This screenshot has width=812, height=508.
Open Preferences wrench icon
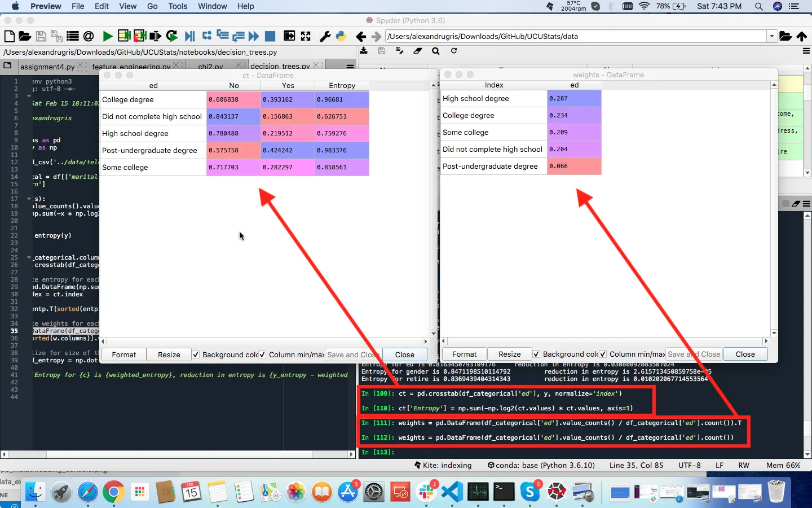325,36
